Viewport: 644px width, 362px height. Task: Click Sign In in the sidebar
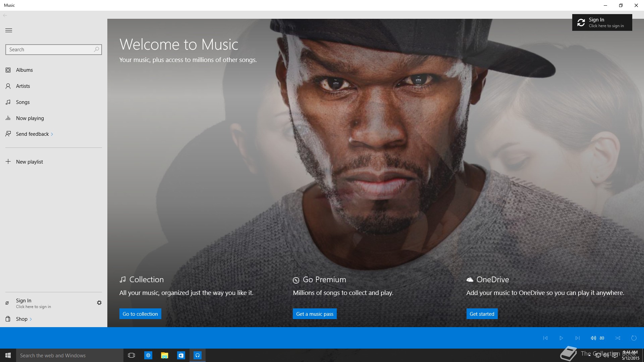pyautogui.click(x=34, y=303)
